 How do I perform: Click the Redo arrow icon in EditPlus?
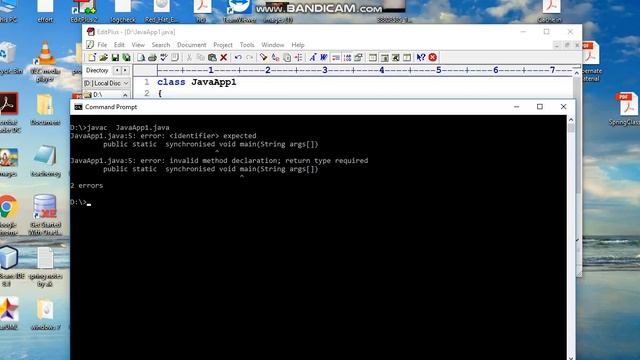[249, 58]
